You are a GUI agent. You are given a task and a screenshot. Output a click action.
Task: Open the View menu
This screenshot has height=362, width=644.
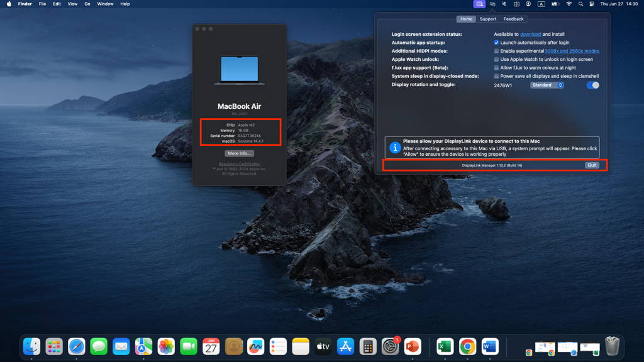pyautogui.click(x=72, y=4)
